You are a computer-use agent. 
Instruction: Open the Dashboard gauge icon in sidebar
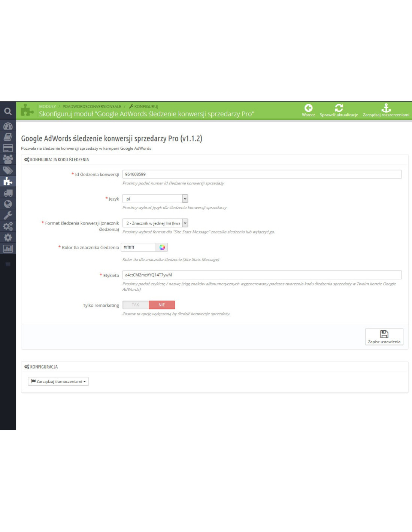tap(8, 126)
